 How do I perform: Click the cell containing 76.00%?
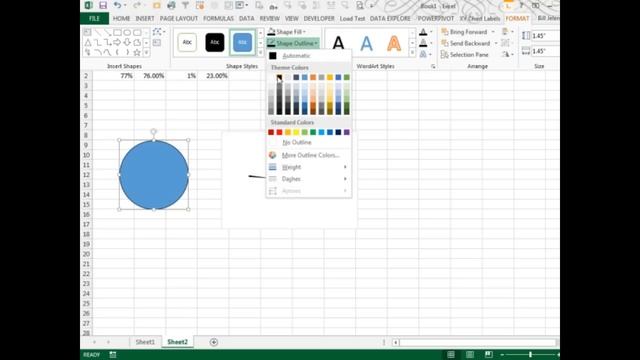coord(150,76)
